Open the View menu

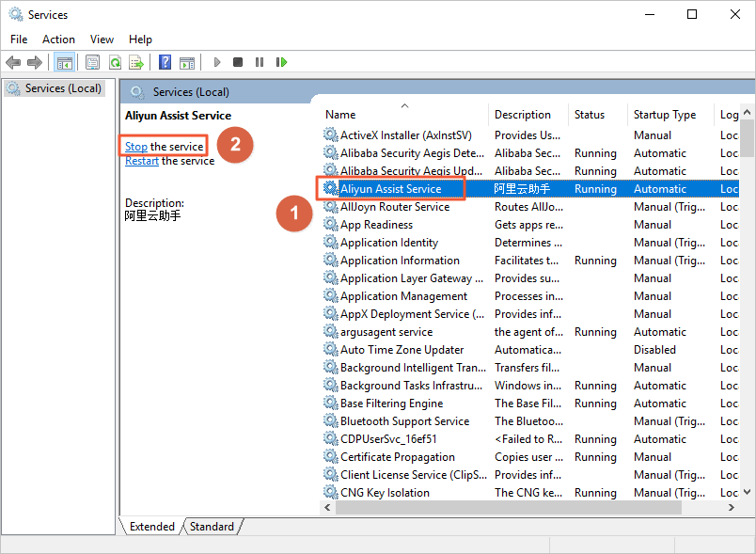(x=102, y=40)
